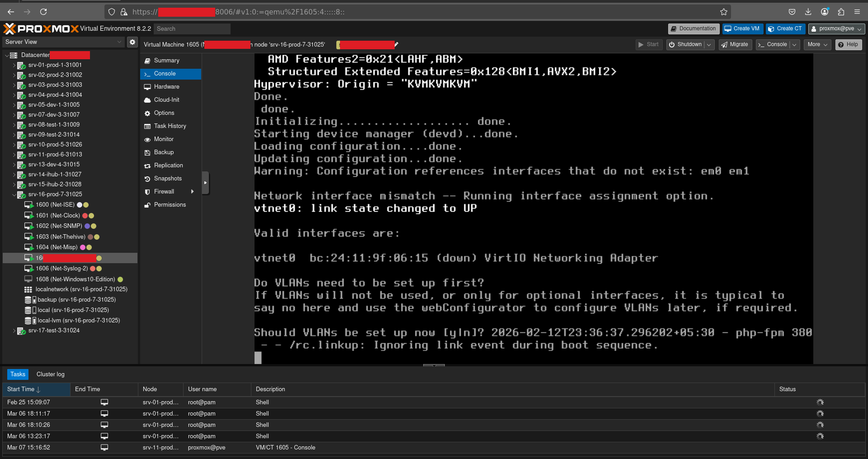The height and width of the screenshot is (459, 868).
Task: Click the red tag dot on 1601 (Net-Clock)
Action: tap(85, 216)
